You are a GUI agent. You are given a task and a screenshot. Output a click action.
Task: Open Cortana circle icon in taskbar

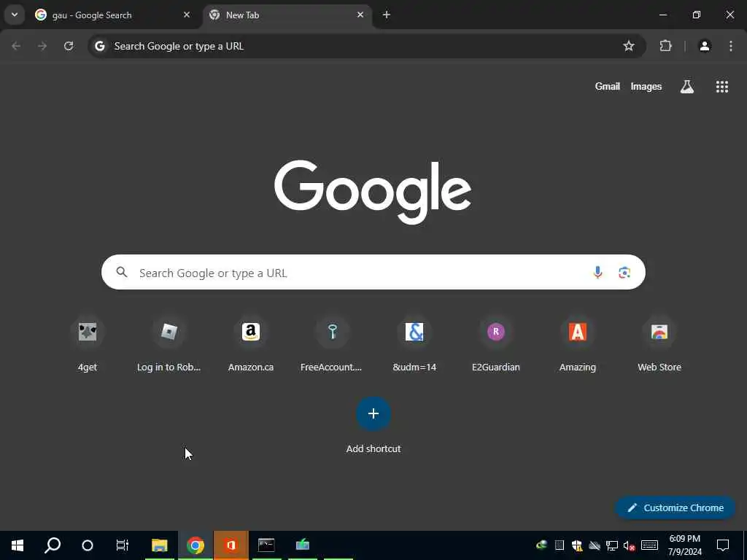[x=88, y=545]
